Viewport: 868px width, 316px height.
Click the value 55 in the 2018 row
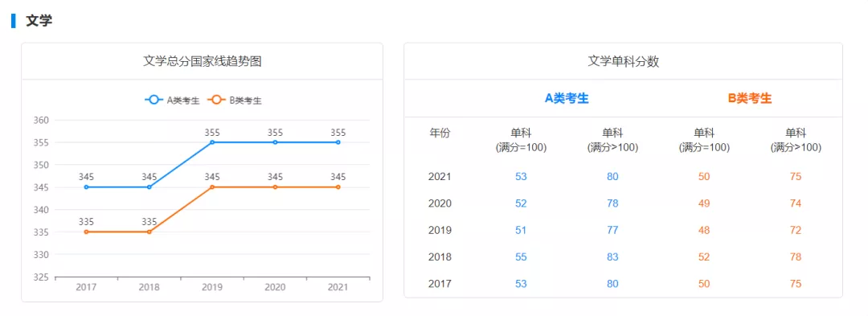(521, 256)
